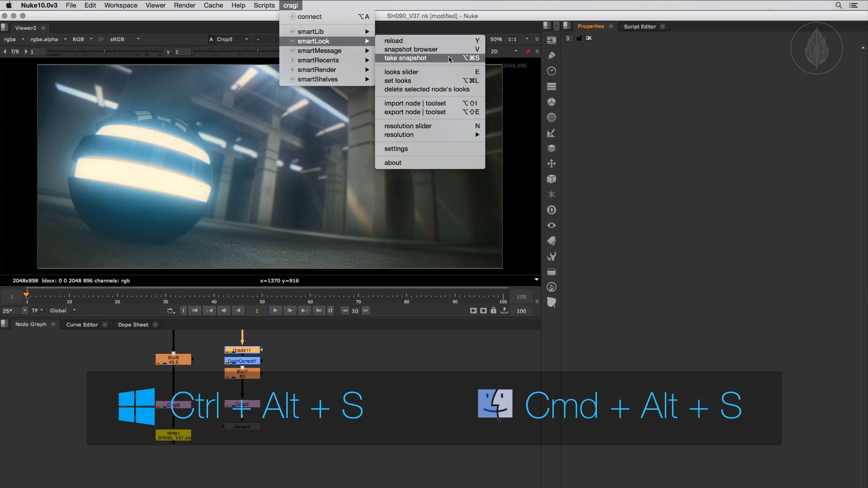The height and width of the screenshot is (488, 868).
Task: Skip forward by 10 frames button
Action: coord(365,311)
